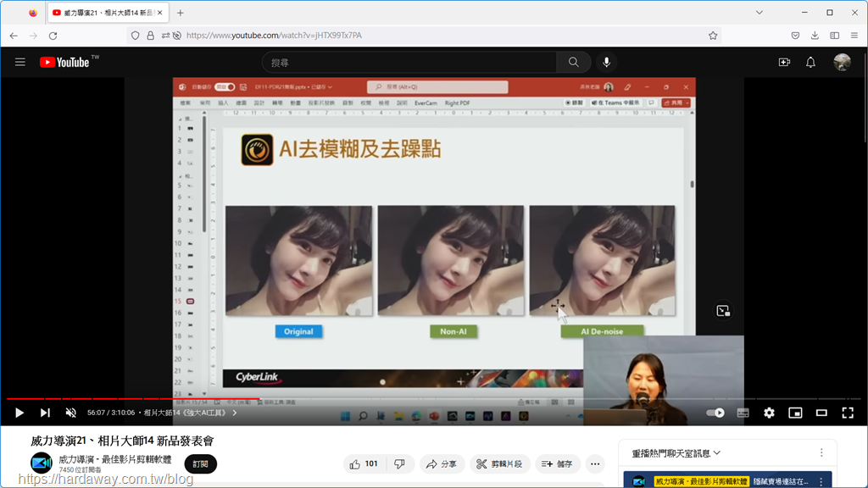Bookmark this page with the star icon

point(713,36)
